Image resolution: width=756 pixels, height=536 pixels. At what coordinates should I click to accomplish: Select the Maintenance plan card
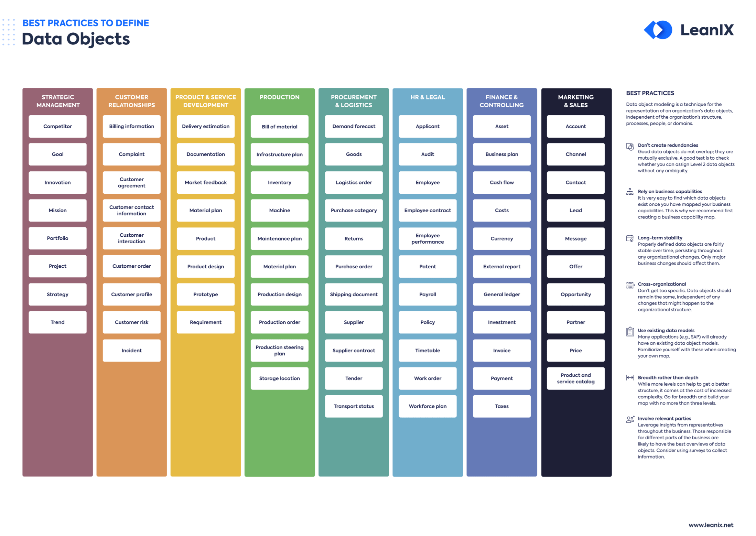(279, 238)
